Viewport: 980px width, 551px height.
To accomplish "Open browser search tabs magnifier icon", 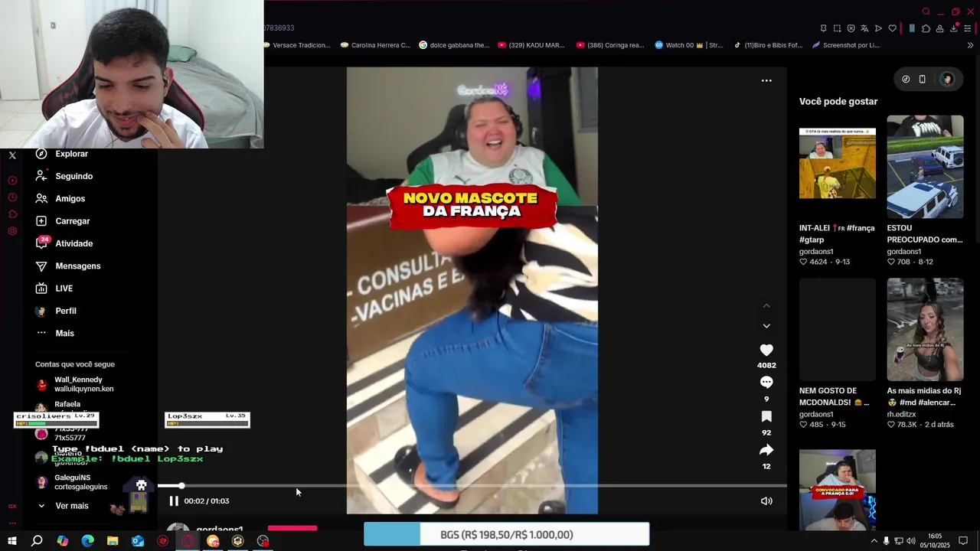I will coord(926,11).
